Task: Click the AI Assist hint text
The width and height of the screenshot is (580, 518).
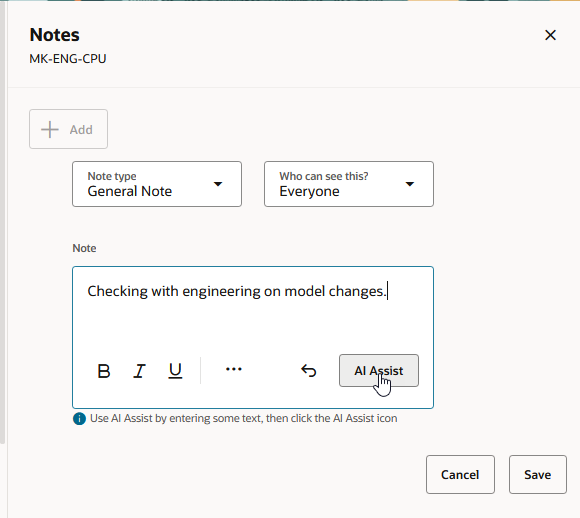Action: pos(243,418)
